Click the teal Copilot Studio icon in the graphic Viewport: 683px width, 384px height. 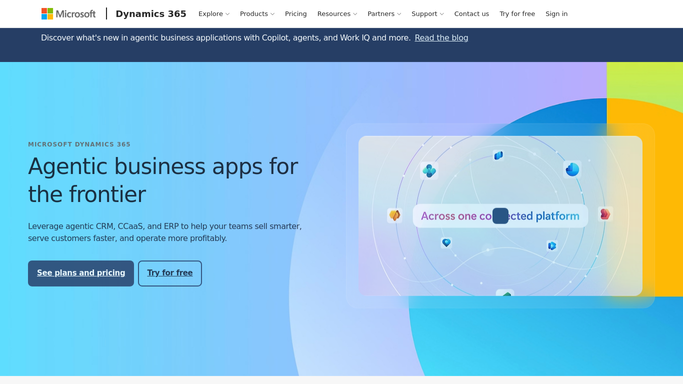point(429,171)
